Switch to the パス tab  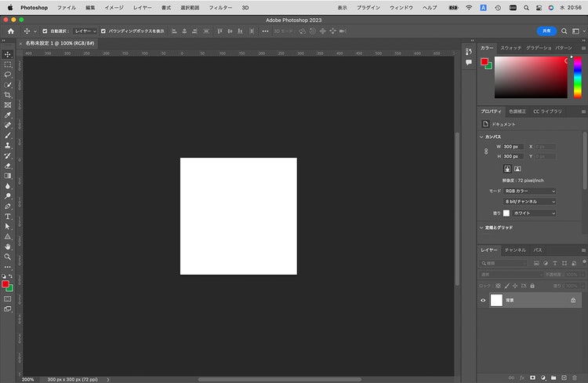point(538,250)
